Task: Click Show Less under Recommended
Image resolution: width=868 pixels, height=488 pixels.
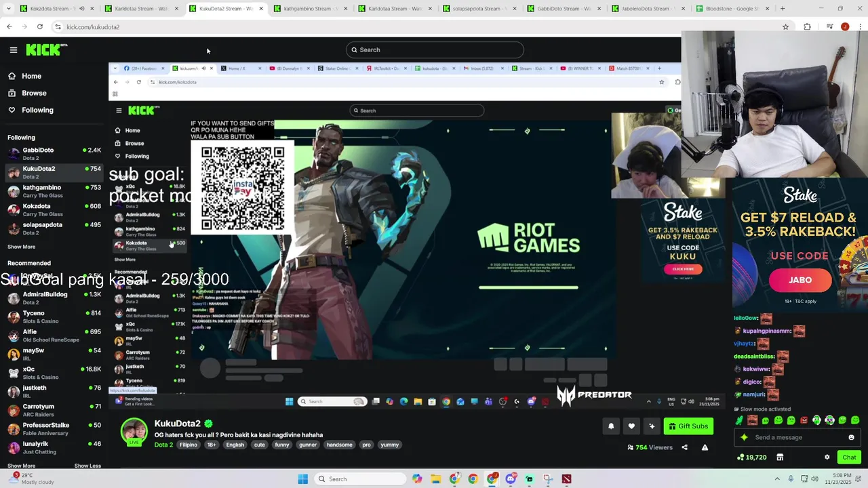Action: tap(87, 466)
